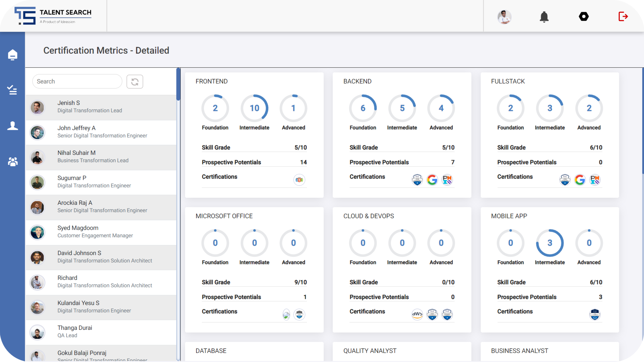The width and height of the screenshot is (644, 362).
Task: Focus the Search input field
Action: (77, 81)
